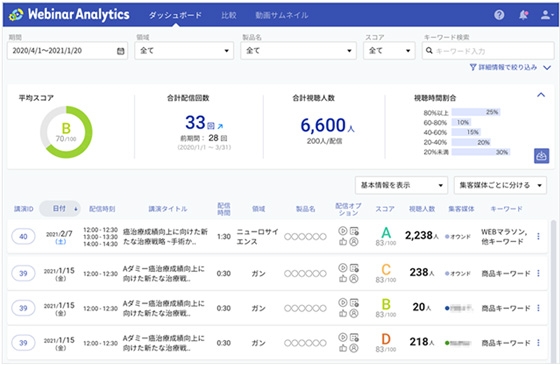Sort by the 配信時刻 column header

pos(102,209)
